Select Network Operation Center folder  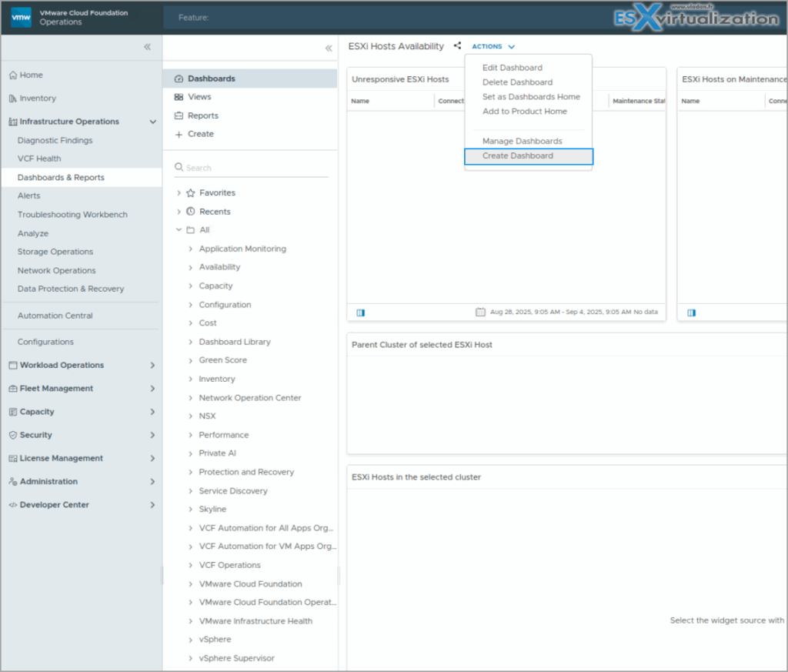click(x=250, y=398)
